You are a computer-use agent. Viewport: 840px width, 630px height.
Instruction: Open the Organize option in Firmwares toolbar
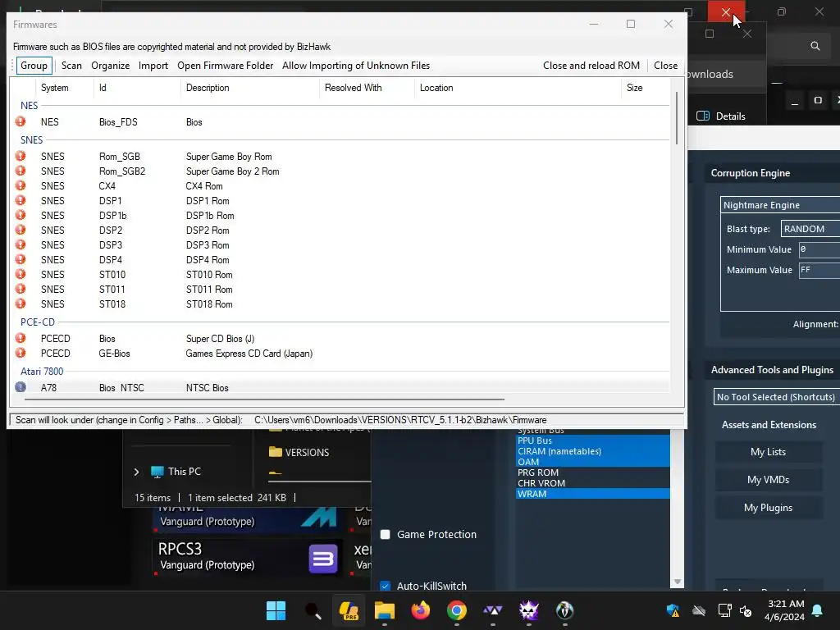[111, 66]
